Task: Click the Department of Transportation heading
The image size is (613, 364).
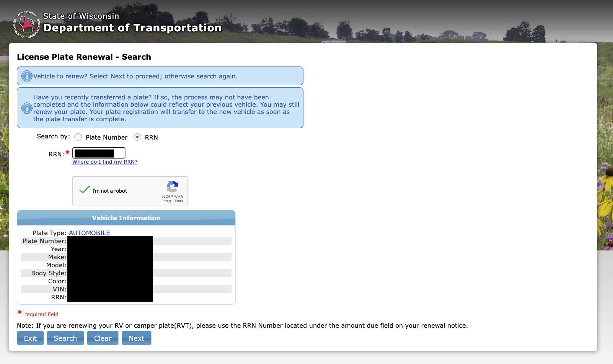Action: (x=132, y=28)
